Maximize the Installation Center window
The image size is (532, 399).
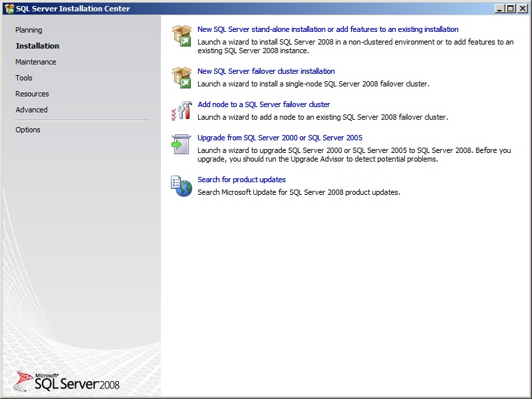[x=510, y=9]
